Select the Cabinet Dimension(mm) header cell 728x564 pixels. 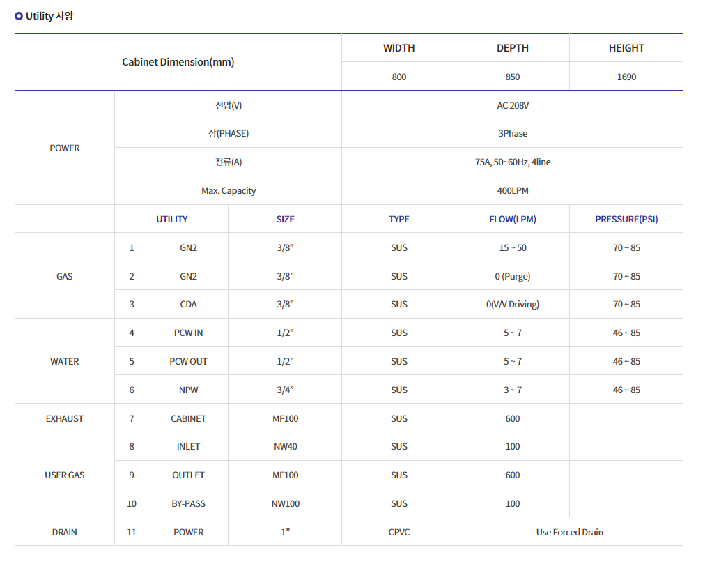(x=178, y=62)
